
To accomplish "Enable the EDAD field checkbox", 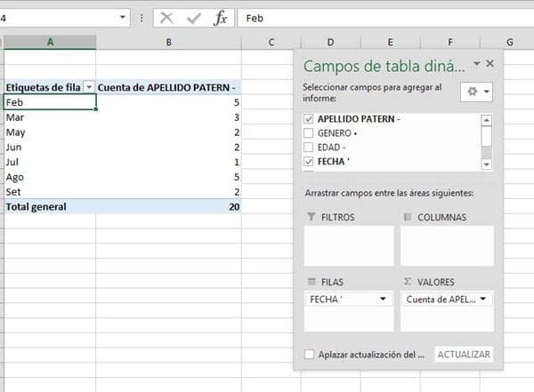I will (x=309, y=148).
